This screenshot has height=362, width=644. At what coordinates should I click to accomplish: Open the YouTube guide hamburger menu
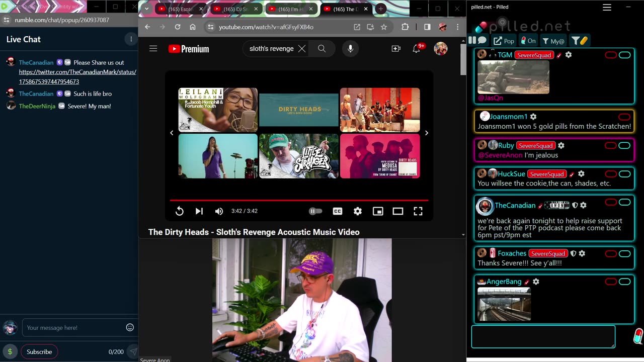[x=153, y=49]
